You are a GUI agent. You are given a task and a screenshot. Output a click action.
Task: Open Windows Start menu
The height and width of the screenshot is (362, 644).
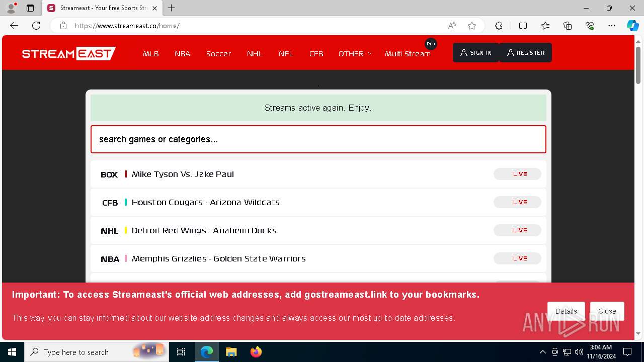[12, 352]
